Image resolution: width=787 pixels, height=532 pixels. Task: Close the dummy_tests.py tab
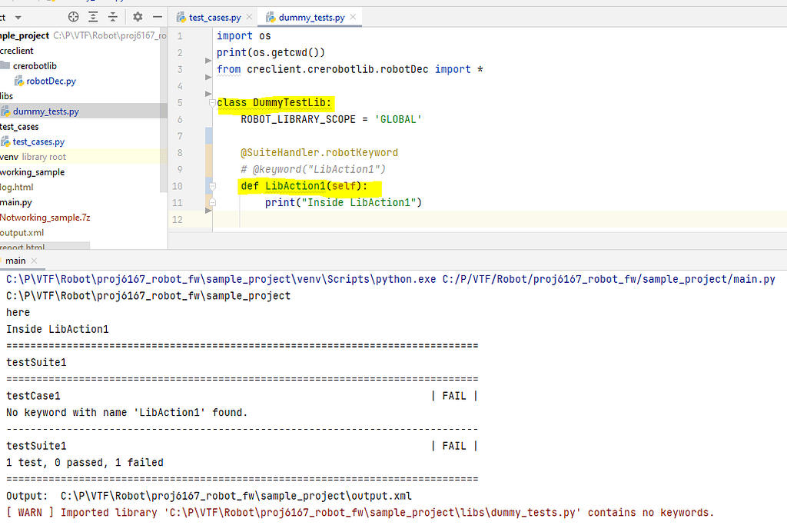click(x=353, y=15)
